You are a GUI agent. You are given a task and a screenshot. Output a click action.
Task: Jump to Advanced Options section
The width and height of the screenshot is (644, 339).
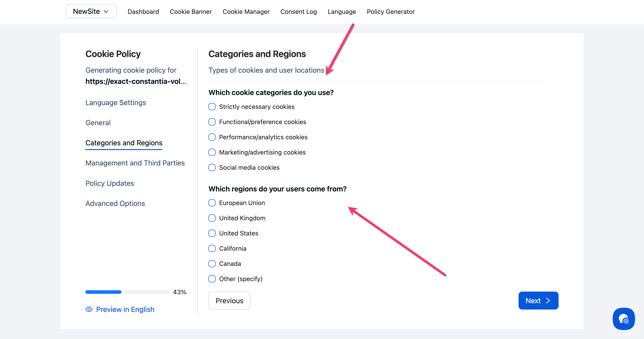pyautogui.click(x=115, y=203)
